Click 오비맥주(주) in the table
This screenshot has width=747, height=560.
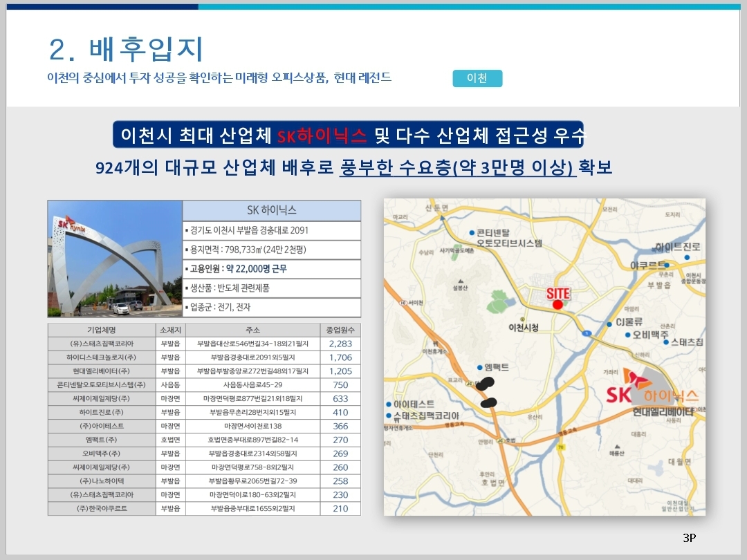pos(102,454)
